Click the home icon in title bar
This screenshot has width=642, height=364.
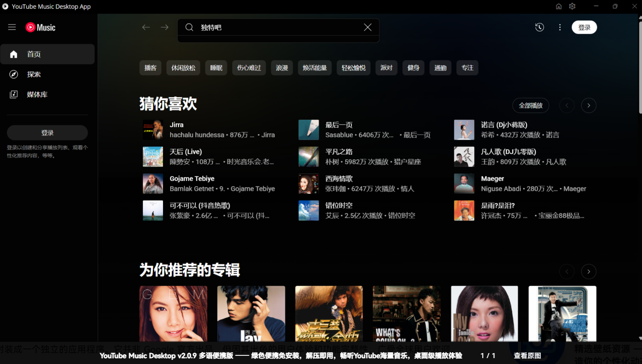coord(559,6)
